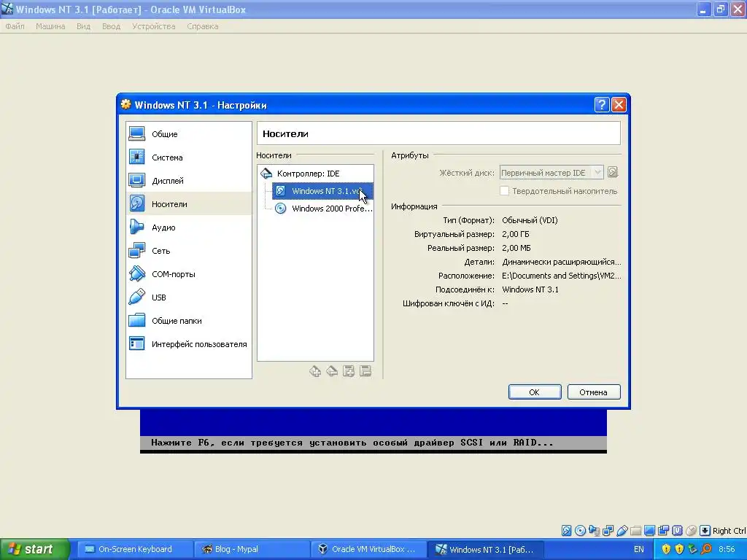Click the USB status bar icon
Screen dimensions: 747x560
622,531
